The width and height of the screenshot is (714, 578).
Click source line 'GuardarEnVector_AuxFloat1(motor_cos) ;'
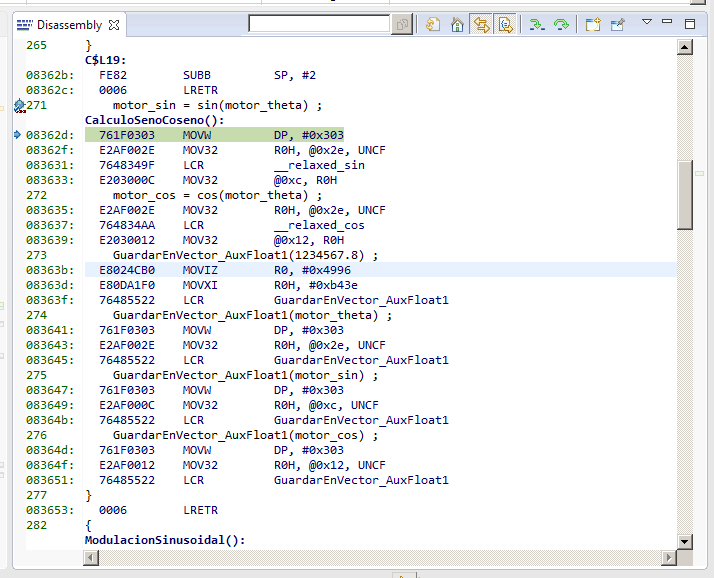(245, 436)
